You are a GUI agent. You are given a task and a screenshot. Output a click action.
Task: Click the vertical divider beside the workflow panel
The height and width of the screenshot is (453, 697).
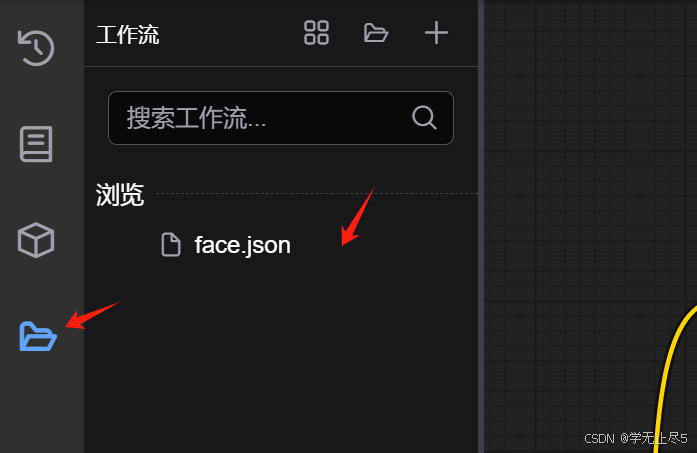point(481,226)
